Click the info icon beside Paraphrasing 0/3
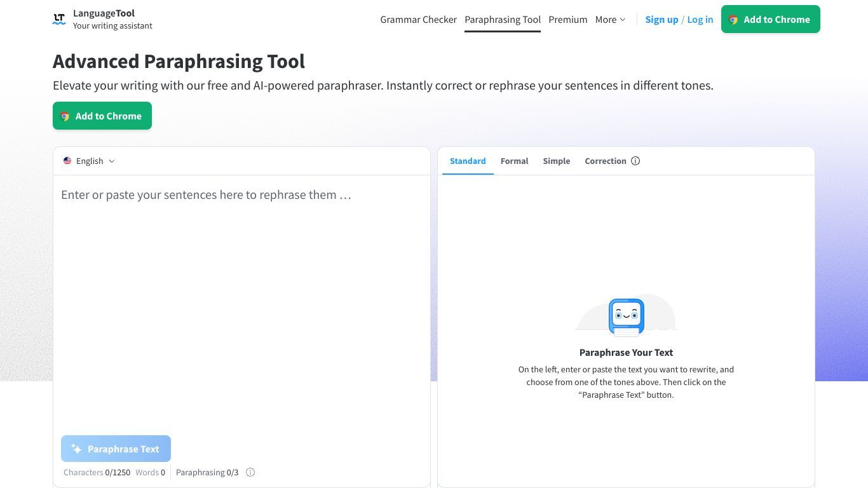 tap(250, 472)
